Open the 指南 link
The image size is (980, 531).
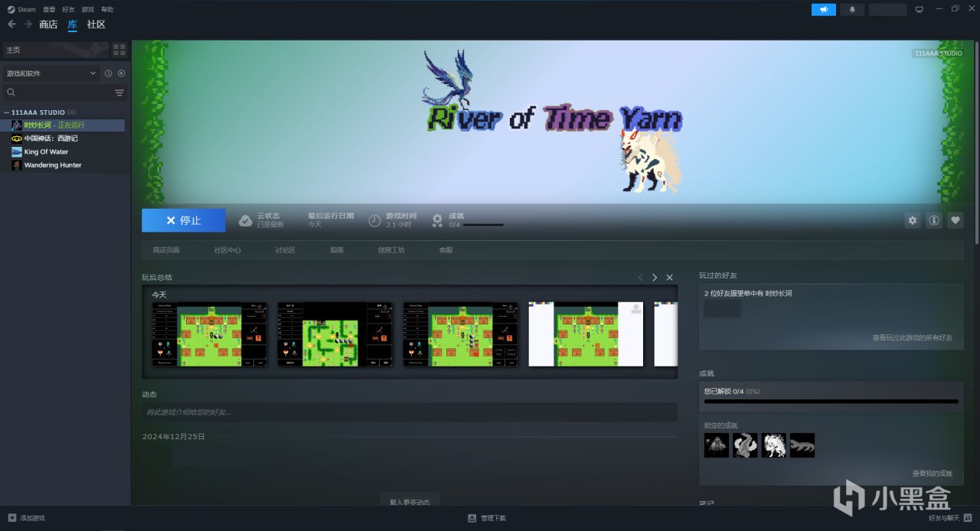coord(337,250)
